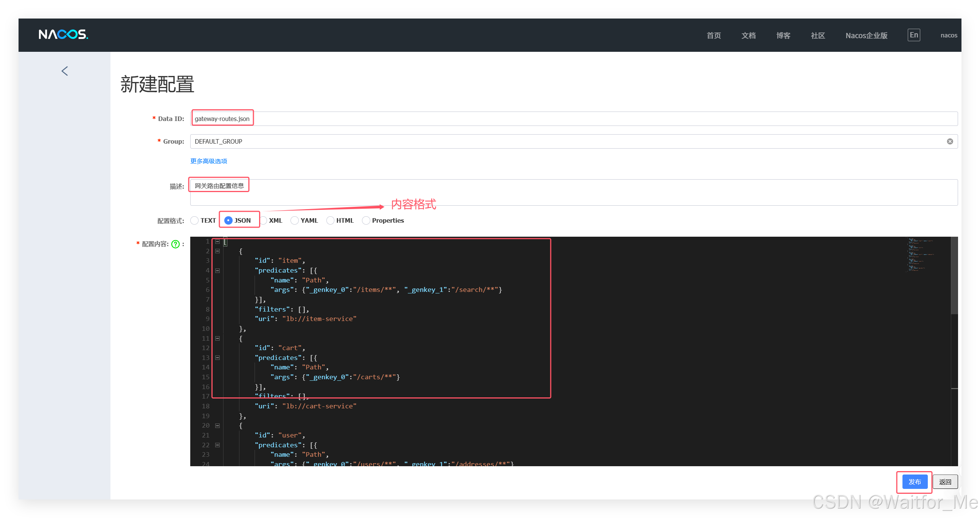Open the green help icon beside 配置内容
Screen dimensions: 980x518
[175, 244]
